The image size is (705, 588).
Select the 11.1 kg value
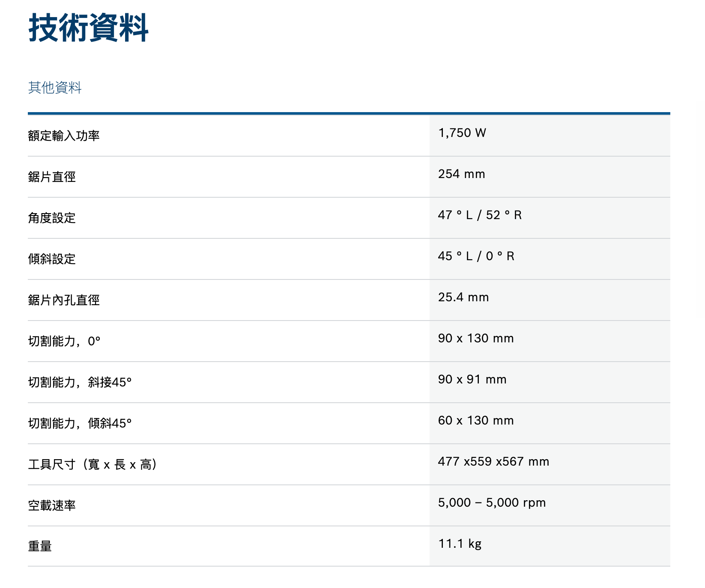pyautogui.click(x=460, y=544)
